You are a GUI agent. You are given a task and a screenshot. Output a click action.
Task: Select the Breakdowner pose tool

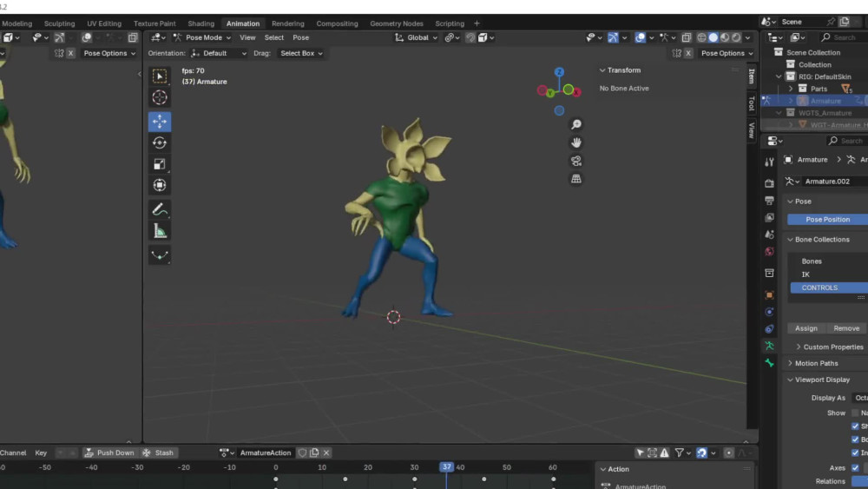click(160, 254)
